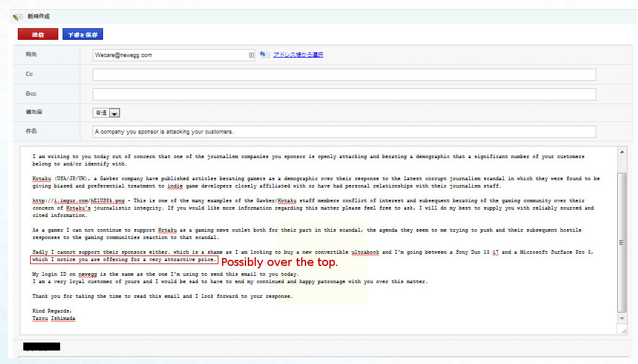Screen dimensions: 638x364
Task: Open the アドレス帳から選択 address book link
Action: coord(298,55)
